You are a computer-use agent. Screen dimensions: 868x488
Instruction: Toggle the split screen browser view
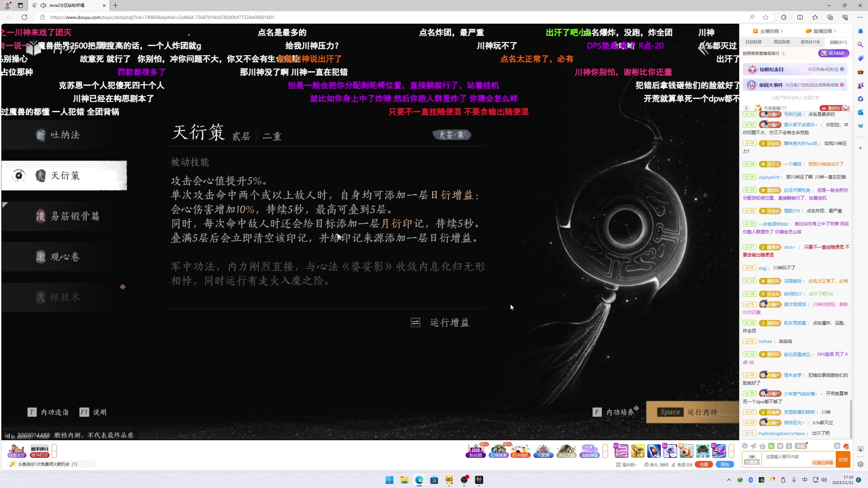(800, 17)
